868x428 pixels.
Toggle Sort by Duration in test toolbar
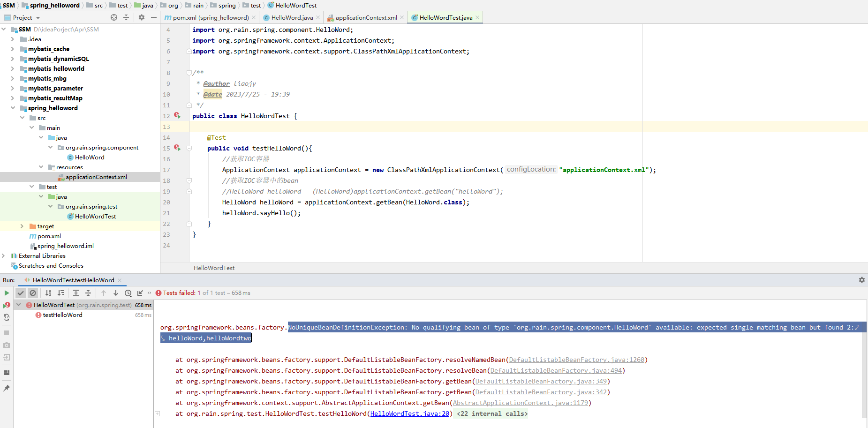[x=60, y=293]
